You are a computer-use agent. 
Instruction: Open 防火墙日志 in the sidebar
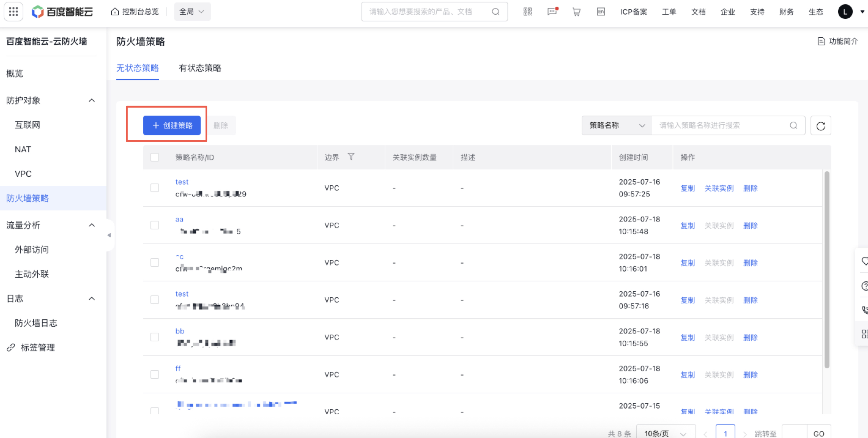click(x=36, y=323)
